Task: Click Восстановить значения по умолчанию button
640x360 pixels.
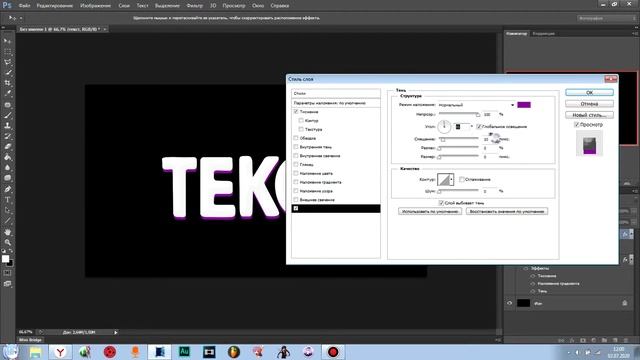Action: click(x=507, y=211)
